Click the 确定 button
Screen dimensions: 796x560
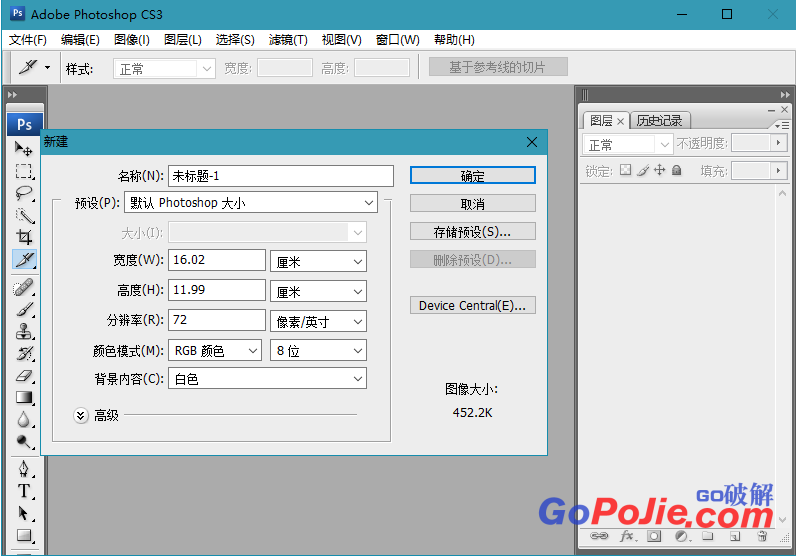473,176
